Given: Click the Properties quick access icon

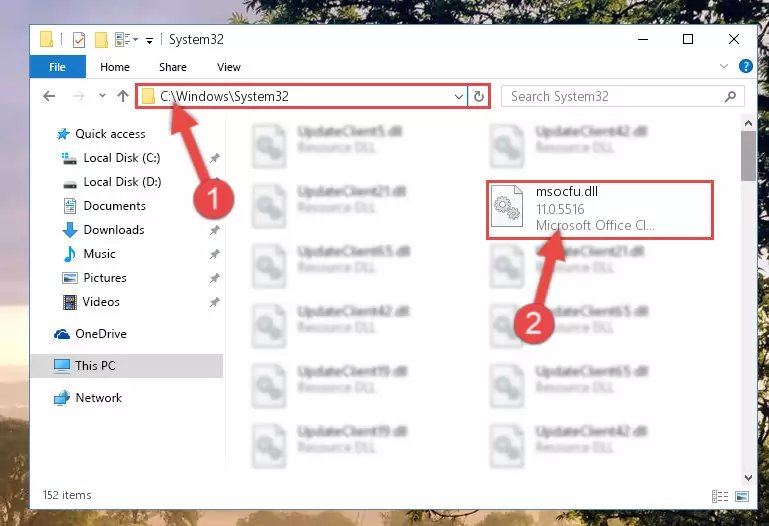Looking at the screenshot, I should click(78, 40).
